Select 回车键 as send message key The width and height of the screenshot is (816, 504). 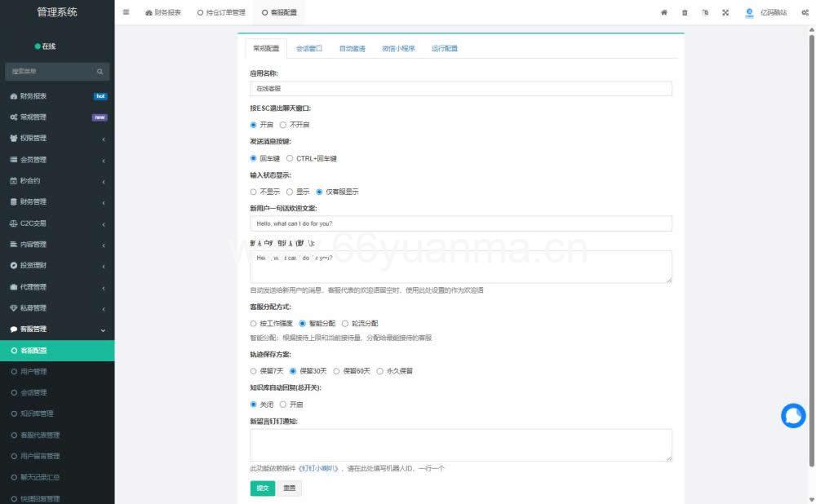pyautogui.click(x=254, y=159)
